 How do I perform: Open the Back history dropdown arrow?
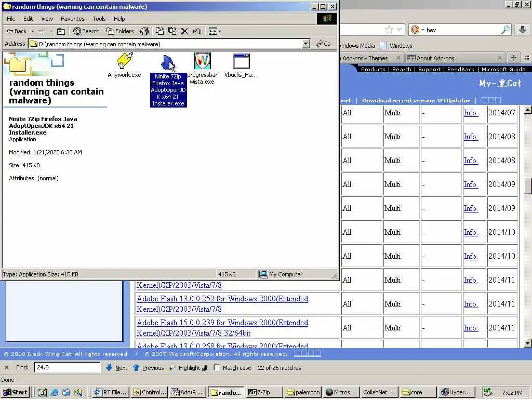coord(33,31)
